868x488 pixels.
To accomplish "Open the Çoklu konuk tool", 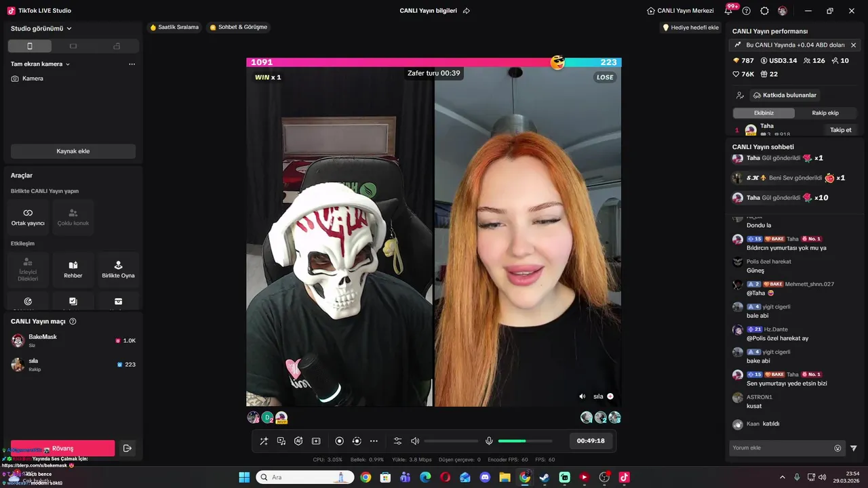I will coord(73,217).
